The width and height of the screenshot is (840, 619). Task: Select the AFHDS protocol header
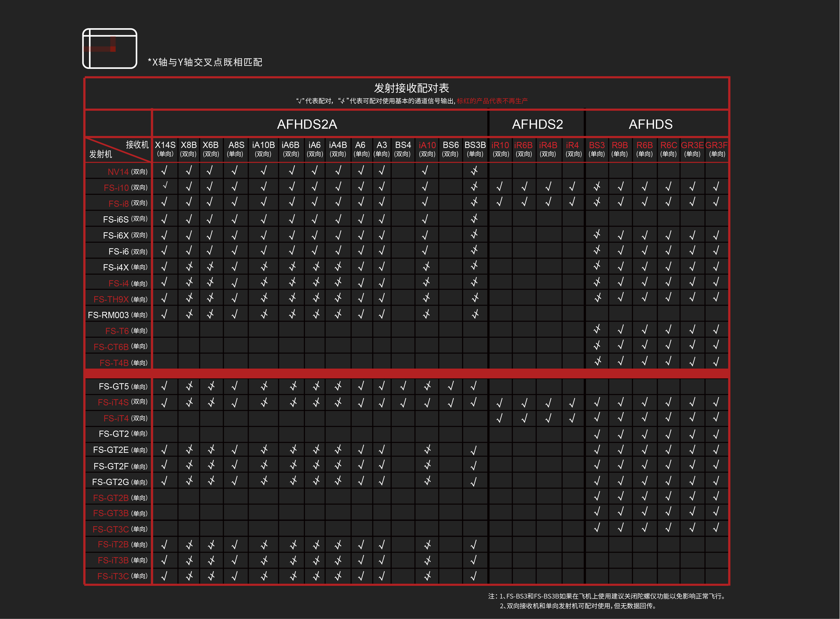[x=650, y=124]
